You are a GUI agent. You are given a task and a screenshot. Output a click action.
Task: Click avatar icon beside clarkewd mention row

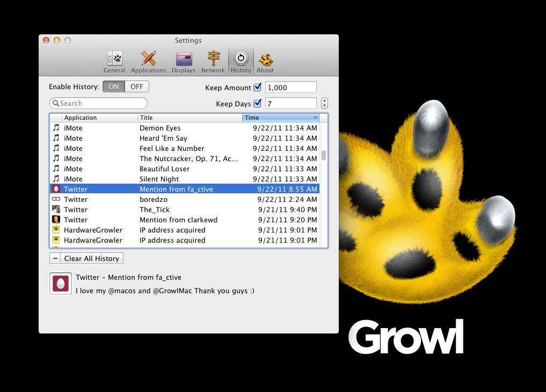56,219
